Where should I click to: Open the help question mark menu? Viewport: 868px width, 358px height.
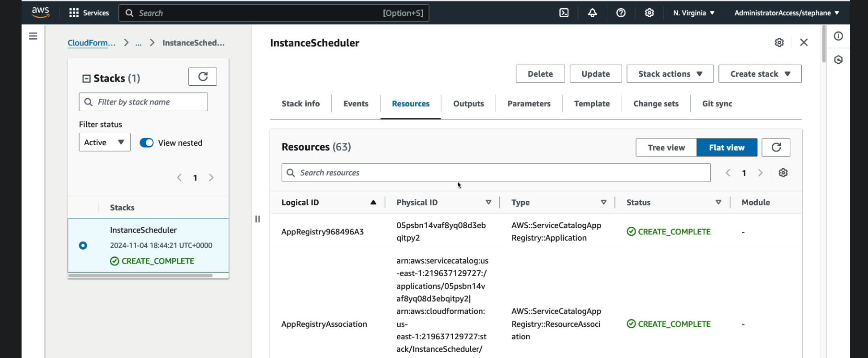pyautogui.click(x=621, y=13)
